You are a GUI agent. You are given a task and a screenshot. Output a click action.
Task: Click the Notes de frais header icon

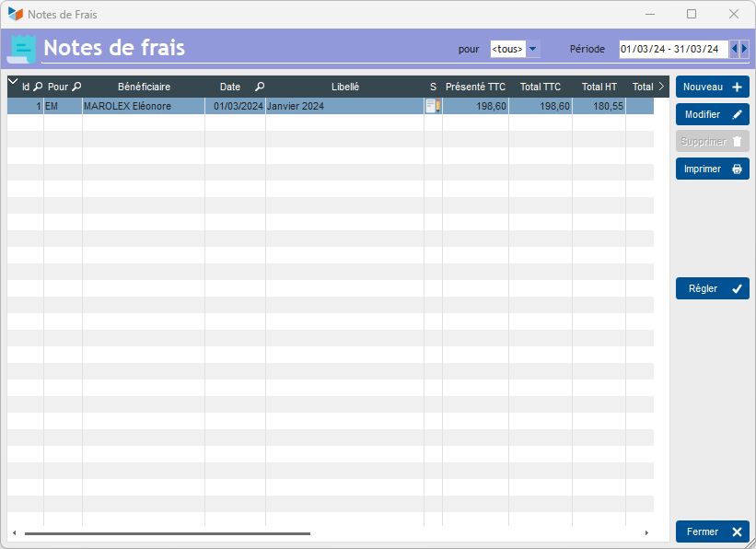click(x=22, y=48)
